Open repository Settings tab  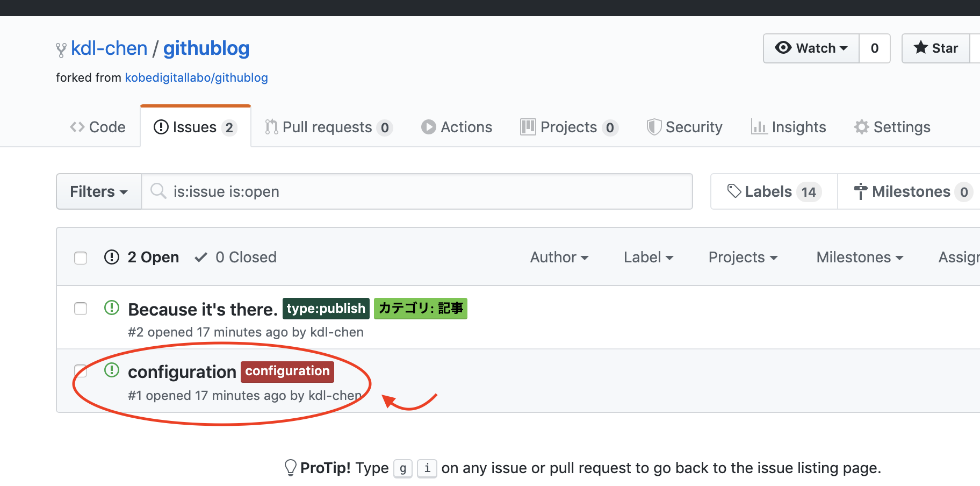[892, 127]
